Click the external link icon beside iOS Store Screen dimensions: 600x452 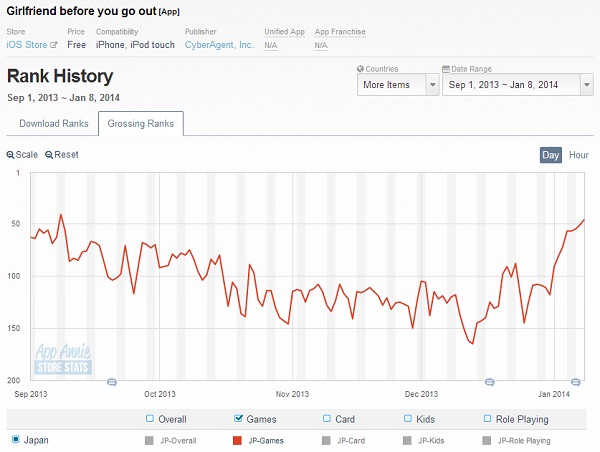[54, 45]
